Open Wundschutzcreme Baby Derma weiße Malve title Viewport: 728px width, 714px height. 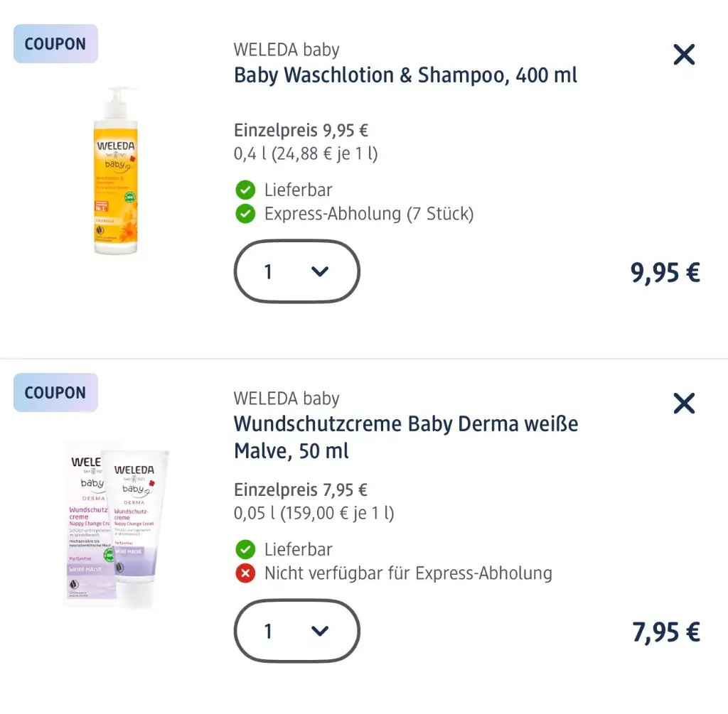pos(406,437)
